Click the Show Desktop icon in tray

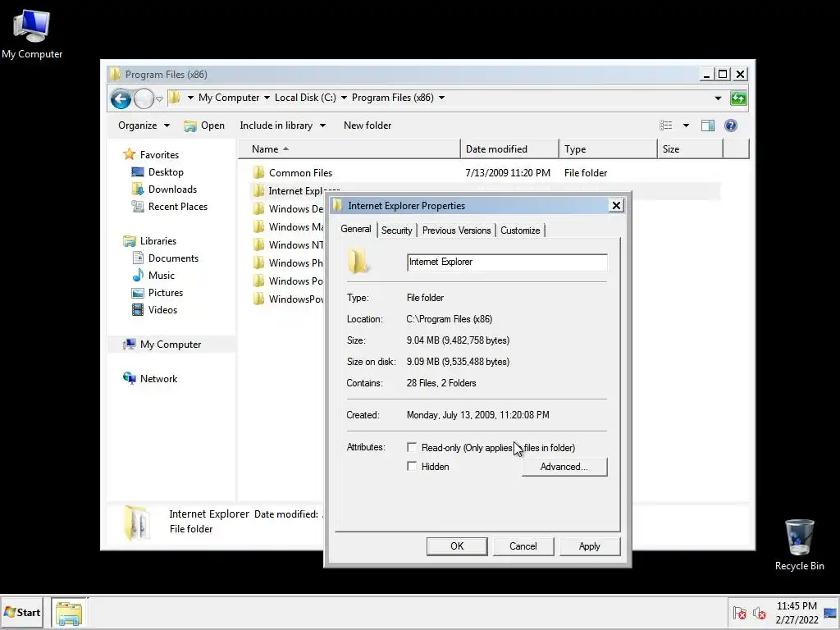point(830,613)
